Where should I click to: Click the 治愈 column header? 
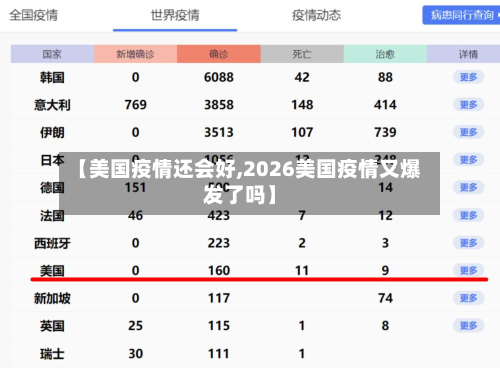click(385, 54)
